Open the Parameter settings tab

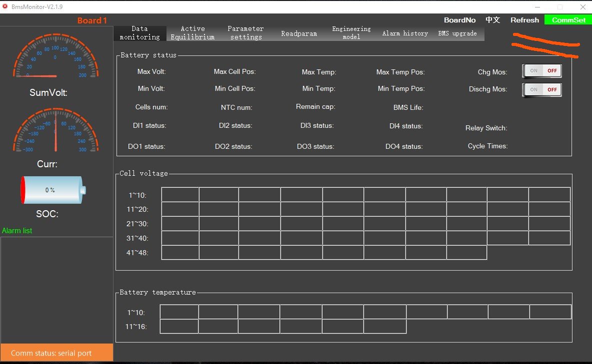(x=245, y=33)
